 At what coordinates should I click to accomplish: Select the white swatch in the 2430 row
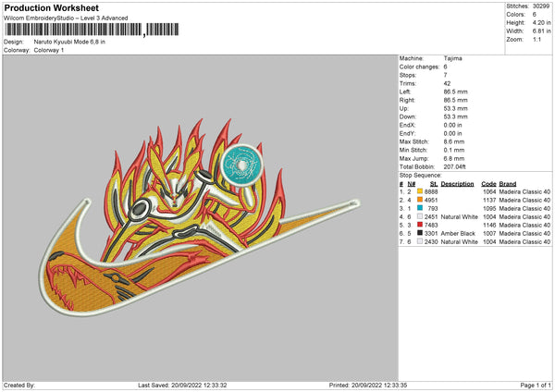(x=420, y=241)
